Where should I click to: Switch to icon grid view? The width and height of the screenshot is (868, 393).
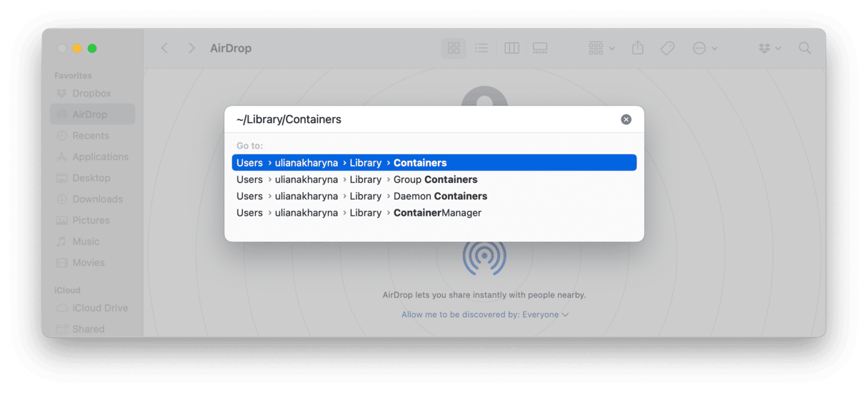click(x=453, y=49)
